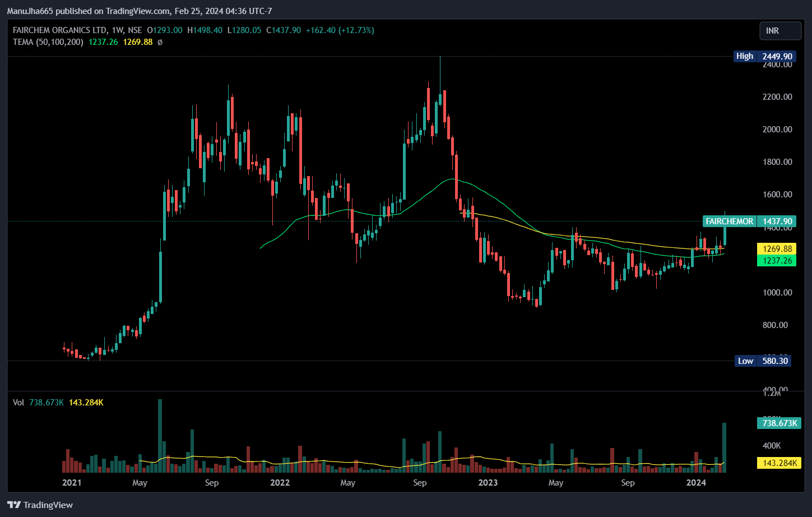The height and width of the screenshot is (517, 812).
Task: Click the FAIRCHEMOR 1437.90 price tag
Action: pyautogui.click(x=749, y=221)
